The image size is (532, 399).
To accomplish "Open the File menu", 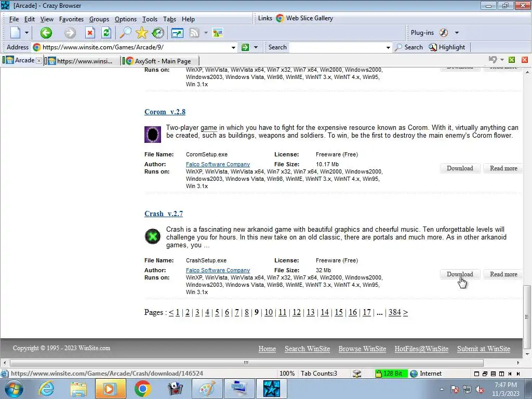I will pos(14,19).
